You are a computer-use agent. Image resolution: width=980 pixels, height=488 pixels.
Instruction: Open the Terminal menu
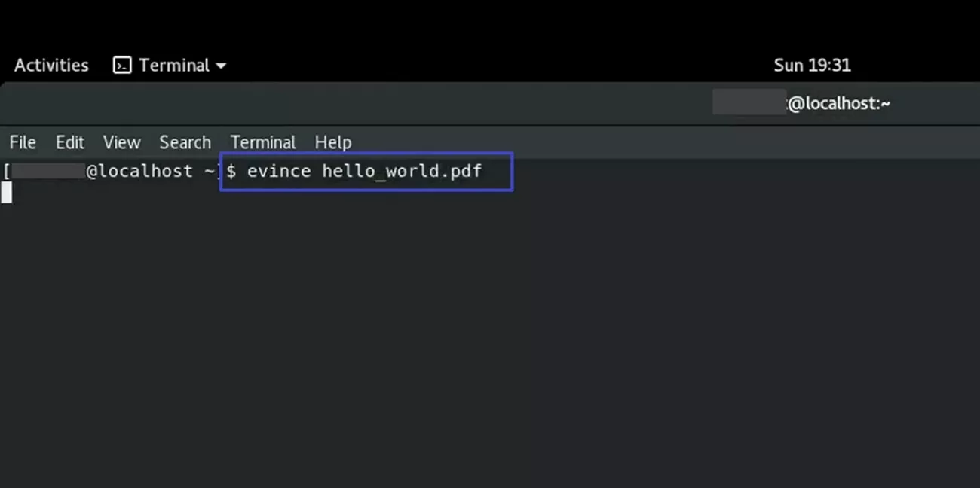(x=262, y=142)
